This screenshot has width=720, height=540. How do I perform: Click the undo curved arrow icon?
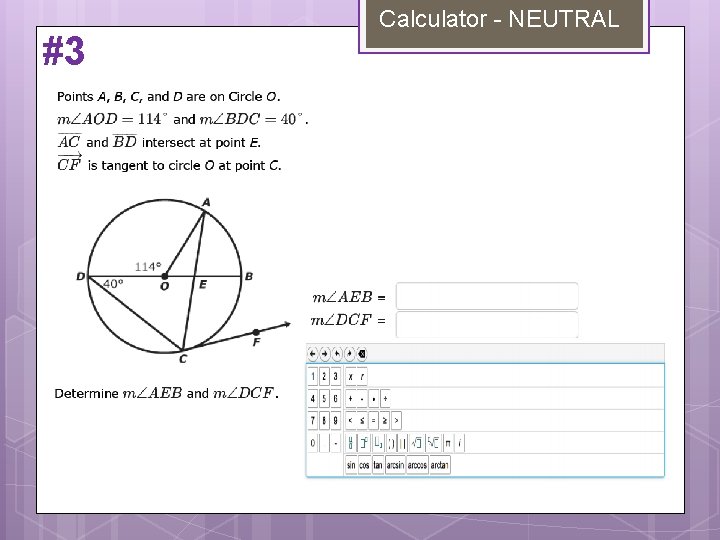point(337,354)
